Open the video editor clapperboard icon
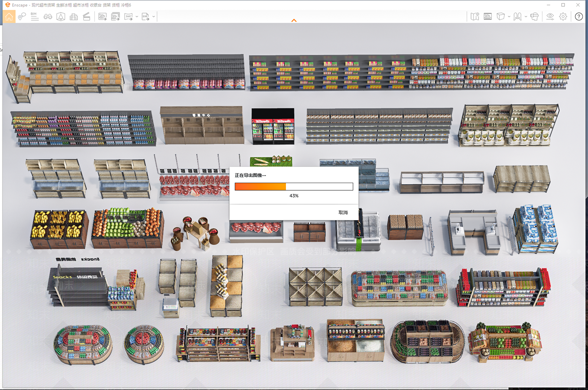 87,17
